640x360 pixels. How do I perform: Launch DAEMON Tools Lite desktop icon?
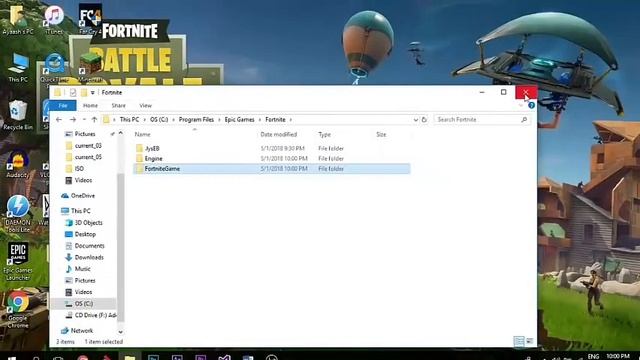click(18, 214)
